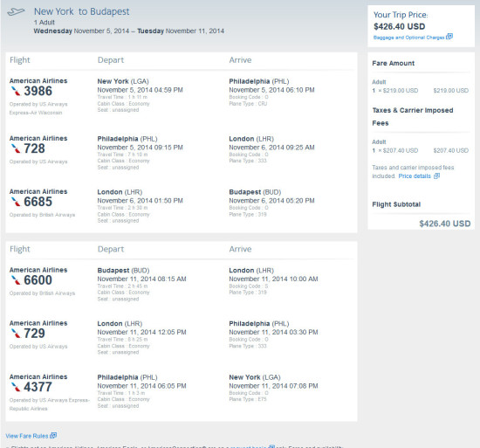Click New York (LGA) arrival airport

pos(255,377)
